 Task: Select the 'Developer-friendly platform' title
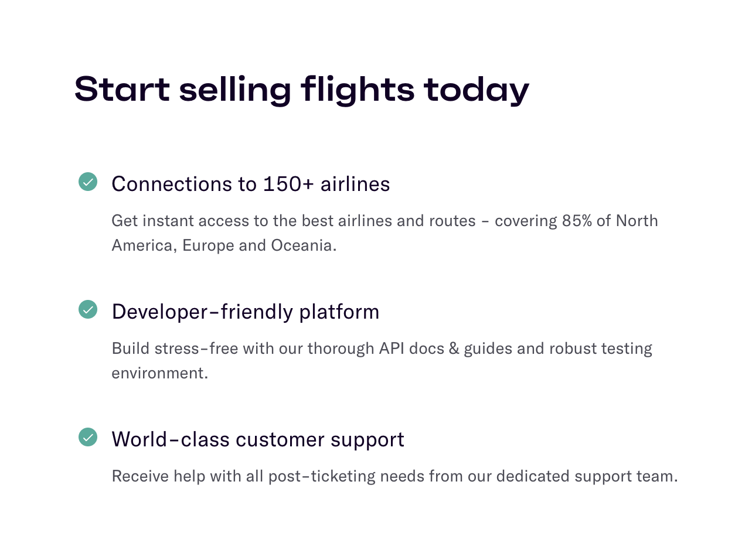(x=245, y=312)
